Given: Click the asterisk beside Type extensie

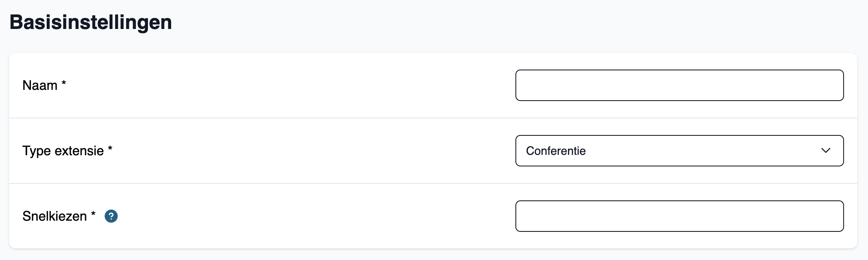Looking at the screenshot, I should pos(110,148).
